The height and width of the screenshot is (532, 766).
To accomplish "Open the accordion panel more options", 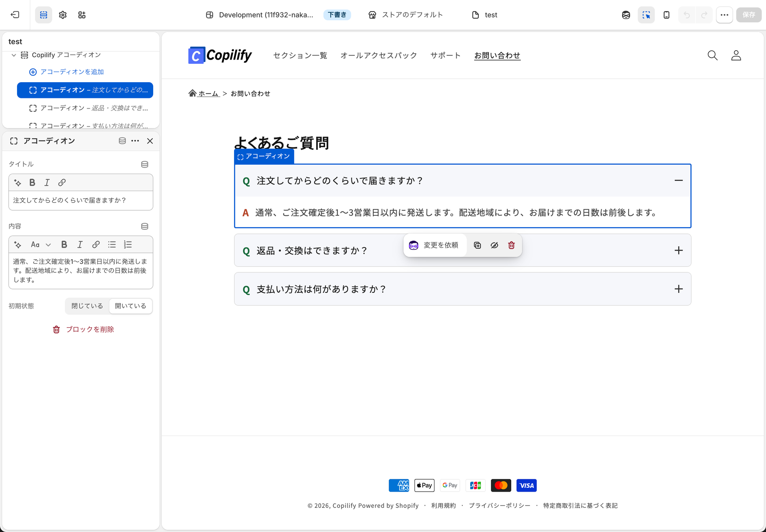I will [x=135, y=141].
